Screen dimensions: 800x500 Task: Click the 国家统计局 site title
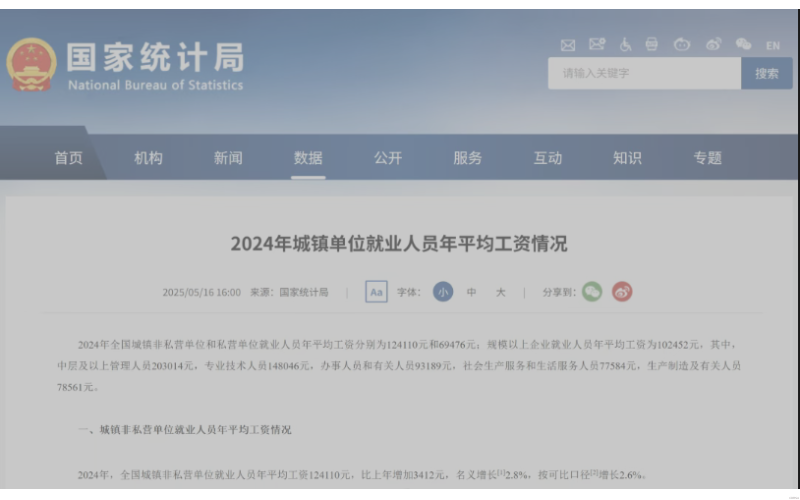[156, 57]
